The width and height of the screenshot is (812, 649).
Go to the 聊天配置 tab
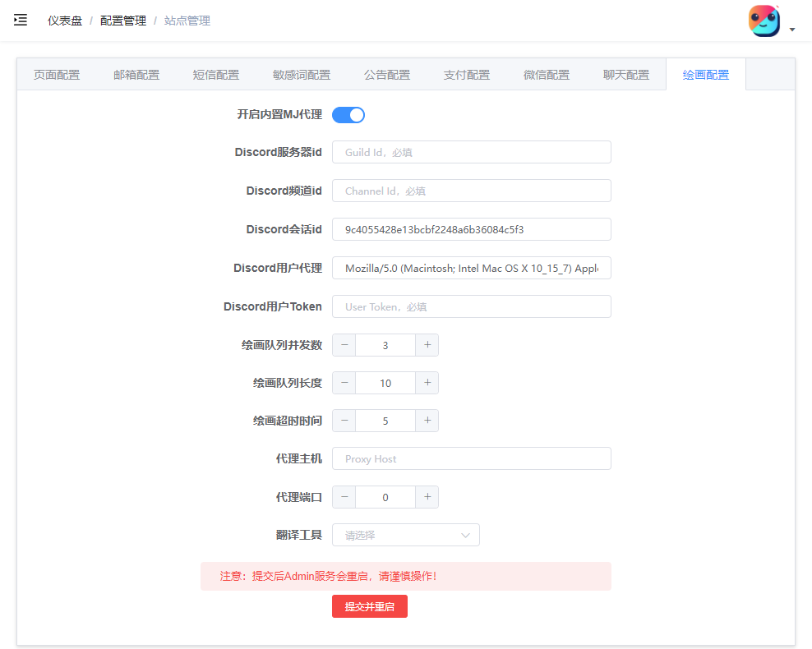[x=626, y=75]
